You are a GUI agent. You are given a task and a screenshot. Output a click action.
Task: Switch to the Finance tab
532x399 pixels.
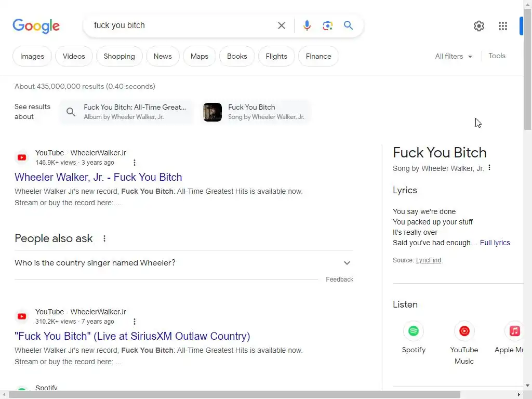coord(318,56)
